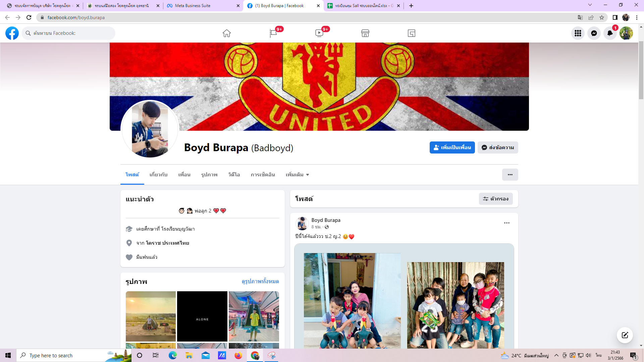Open Pages flag icon in top navigation
This screenshot has width=644, height=362.
tap(273, 33)
